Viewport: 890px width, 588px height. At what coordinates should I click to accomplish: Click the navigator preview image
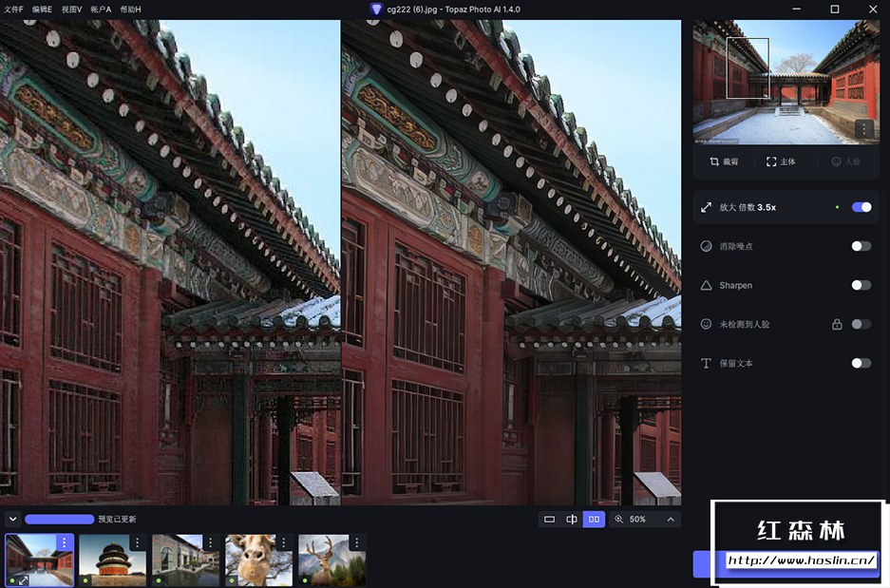tap(786, 83)
